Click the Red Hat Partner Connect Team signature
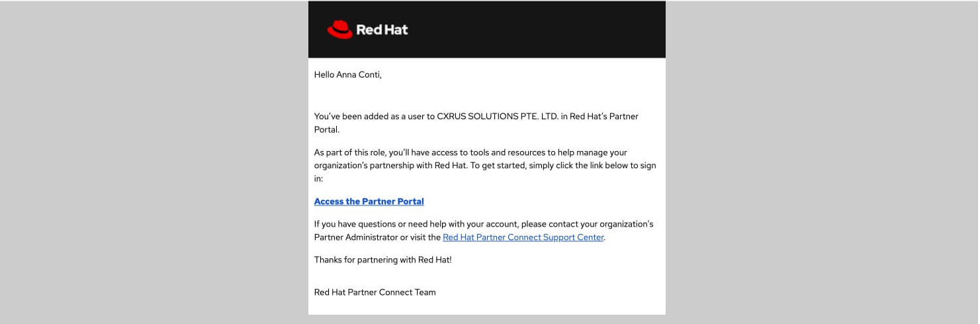 (x=375, y=292)
